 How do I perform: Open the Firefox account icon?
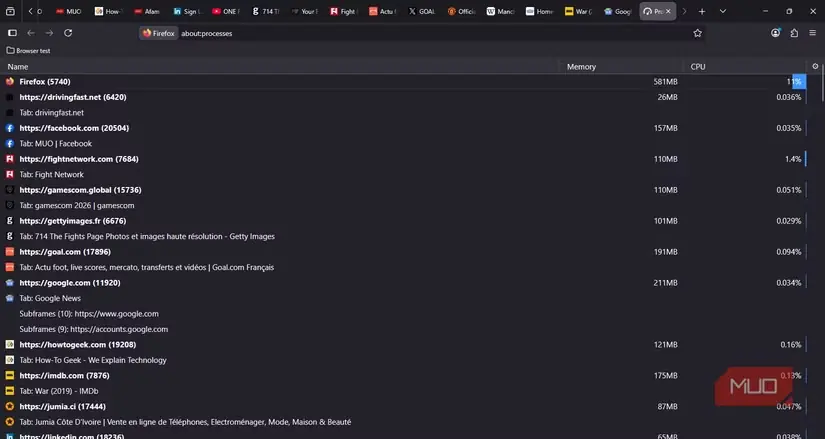776,33
